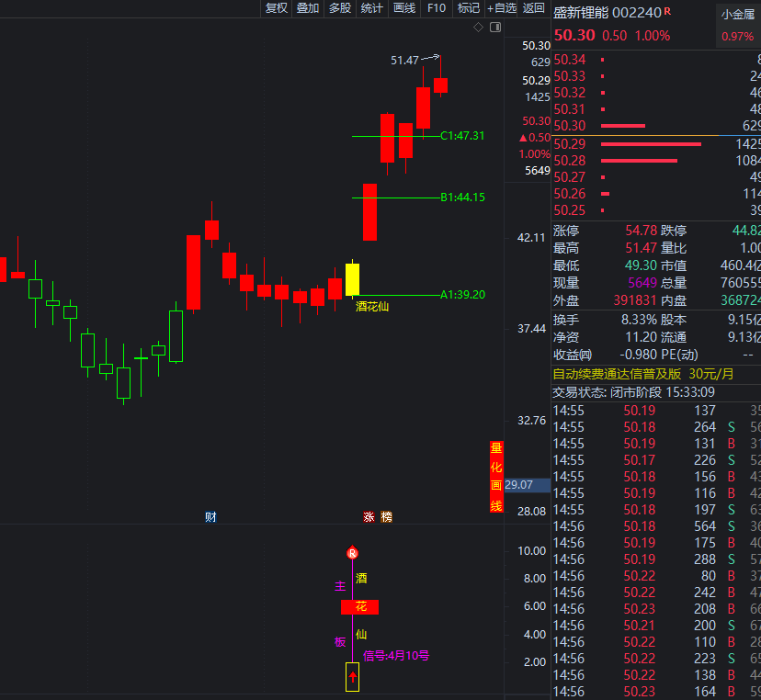The width and height of the screenshot is (761, 700).
Task: Click the 榜 marker icon on timeline
Action: pyautogui.click(x=386, y=517)
